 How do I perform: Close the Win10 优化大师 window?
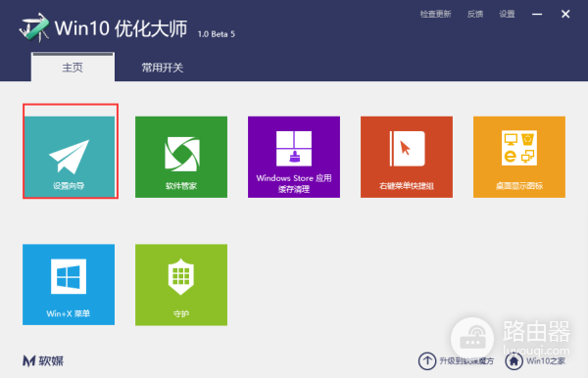(x=565, y=15)
